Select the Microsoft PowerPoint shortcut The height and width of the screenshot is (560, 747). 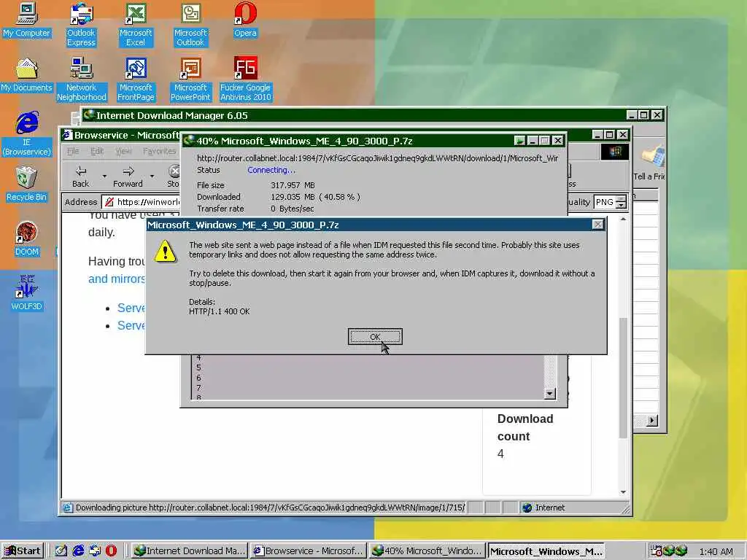(190, 79)
